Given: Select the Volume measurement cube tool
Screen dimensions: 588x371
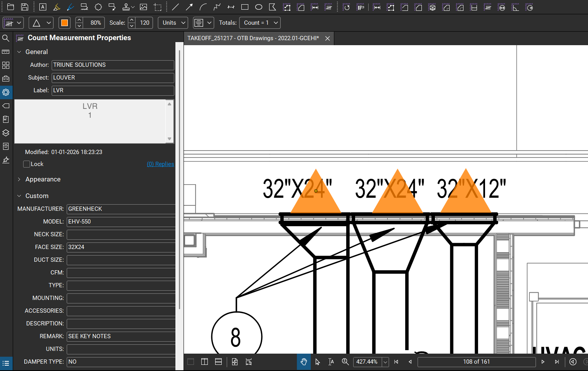Looking at the screenshot, I should pyautogui.click(x=432, y=7).
